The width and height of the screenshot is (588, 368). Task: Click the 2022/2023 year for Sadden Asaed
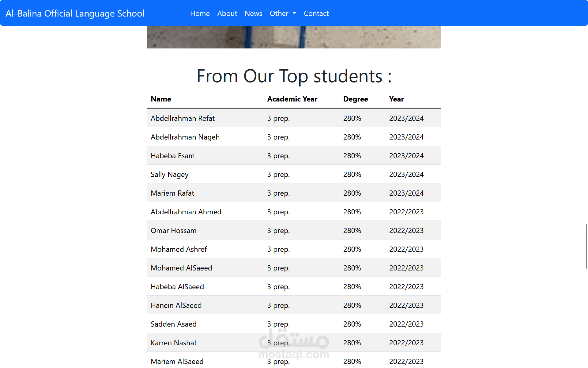(x=406, y=324)
